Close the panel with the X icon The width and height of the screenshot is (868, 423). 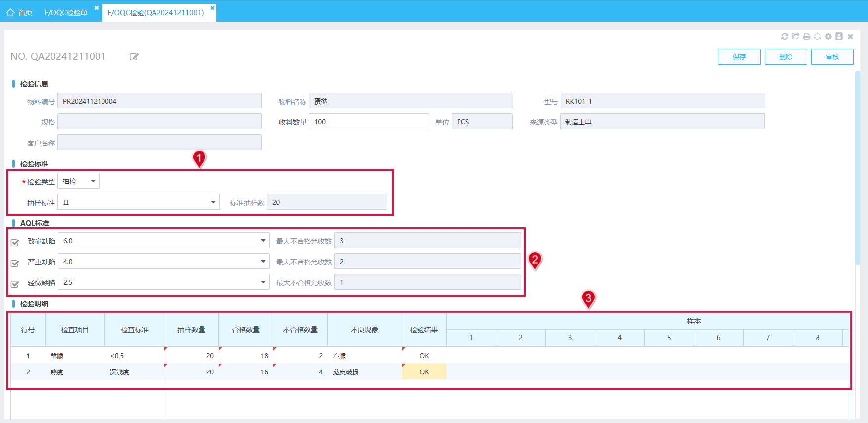pyautogui.click(x=850, y=36)
